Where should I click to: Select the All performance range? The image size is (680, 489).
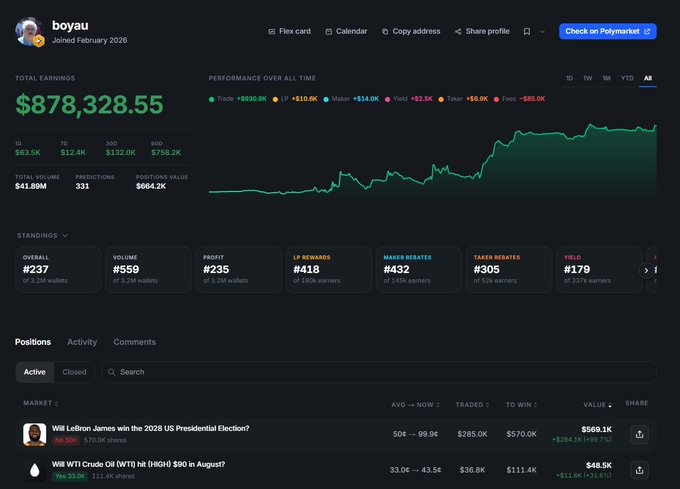click(647, 78)
